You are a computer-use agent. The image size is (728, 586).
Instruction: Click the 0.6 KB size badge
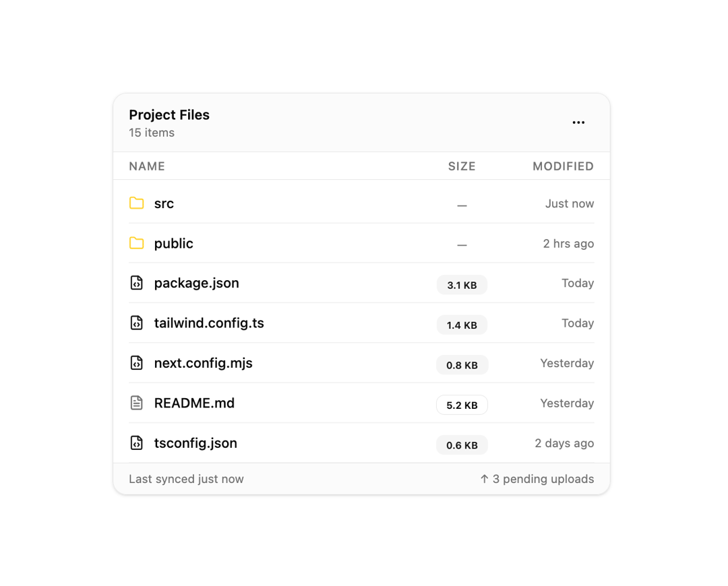tap(462, 445)
